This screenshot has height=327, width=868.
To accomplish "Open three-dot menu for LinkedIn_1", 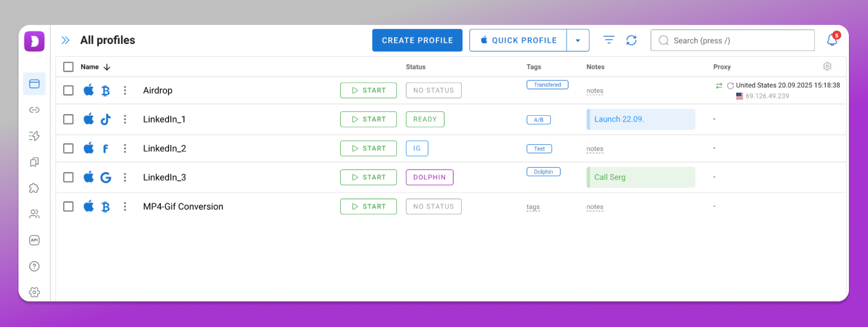I will 125,119.
